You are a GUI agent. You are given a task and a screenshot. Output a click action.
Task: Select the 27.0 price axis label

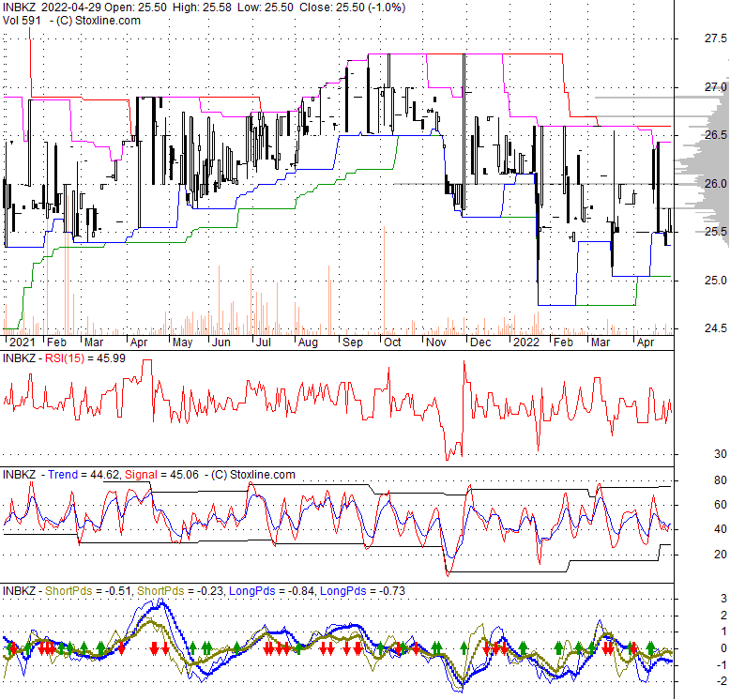pyautogui.click(x=715, y=87)
